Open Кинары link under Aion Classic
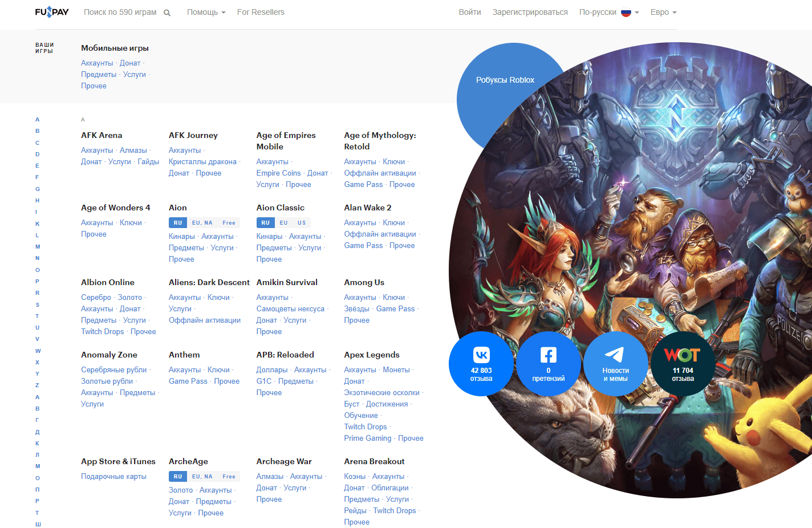Viewport: 812px width, 528px height. click(x=269, y=237)
